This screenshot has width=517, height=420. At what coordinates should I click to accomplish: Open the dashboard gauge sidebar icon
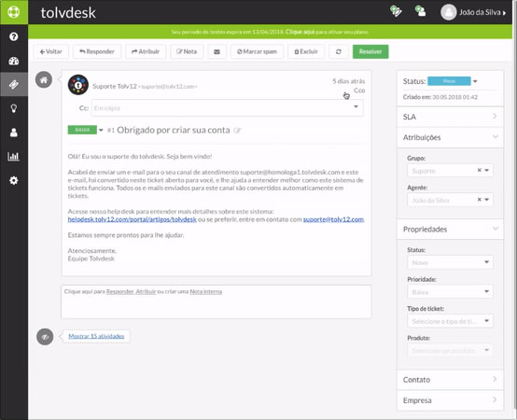[13, 61]
